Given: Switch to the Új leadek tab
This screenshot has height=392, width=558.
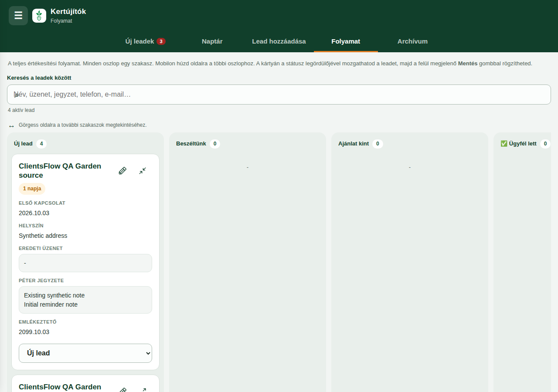Looking at the screenshot, I should click(145, 41).
